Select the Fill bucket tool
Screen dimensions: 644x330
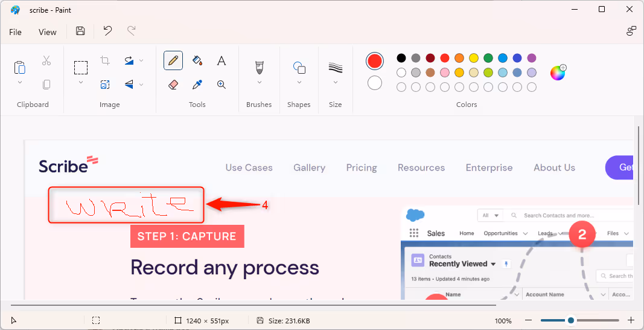click(x=197, y=60)
